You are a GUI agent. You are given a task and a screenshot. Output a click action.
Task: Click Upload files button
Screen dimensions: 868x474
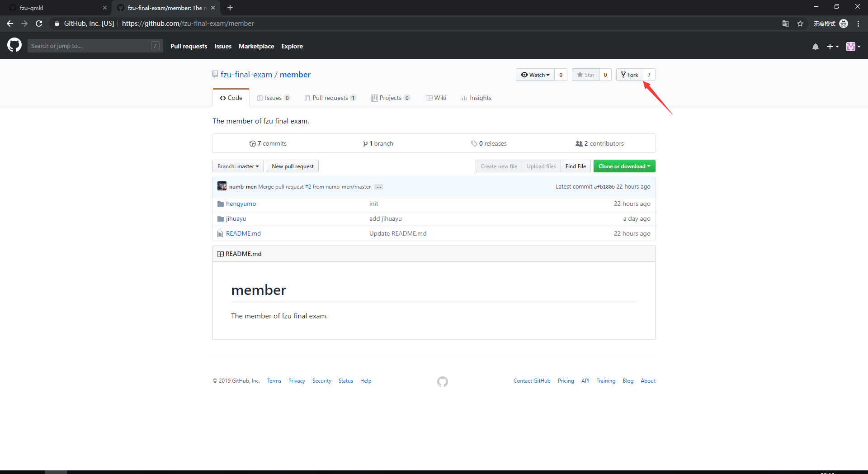point(541,166)
